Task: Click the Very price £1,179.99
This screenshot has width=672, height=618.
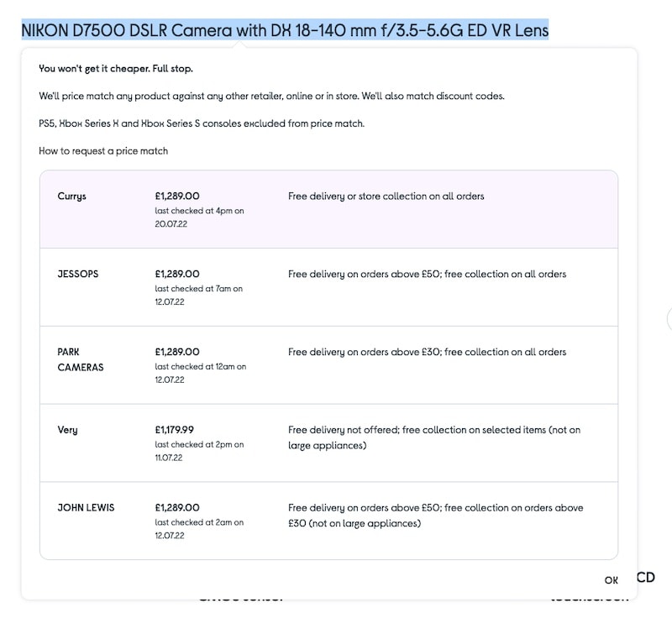Action: pyautogui.click(x=174, y=430)
